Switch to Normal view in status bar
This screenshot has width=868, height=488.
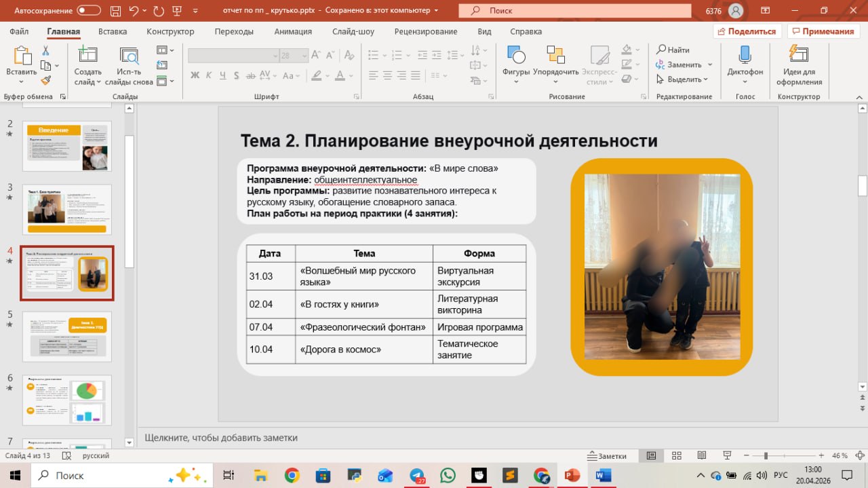651,456
